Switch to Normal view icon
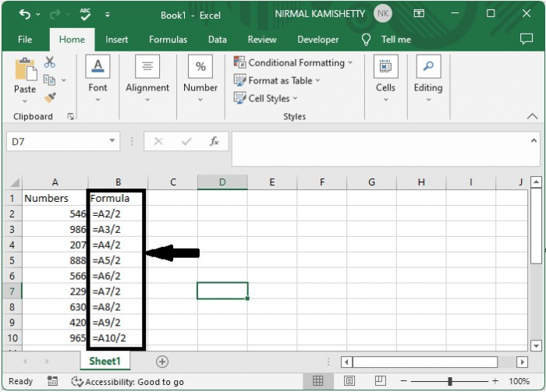The image size is (546, 392). click(317, 381)
